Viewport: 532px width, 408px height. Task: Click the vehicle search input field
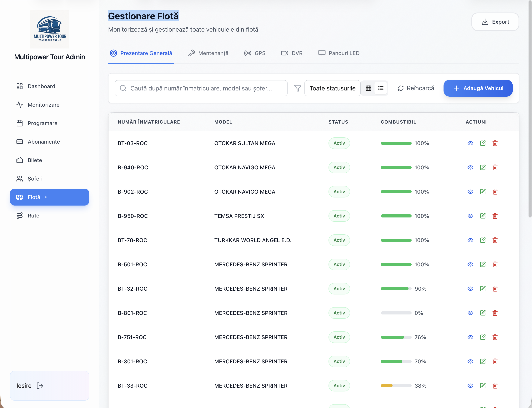(201, 88)
